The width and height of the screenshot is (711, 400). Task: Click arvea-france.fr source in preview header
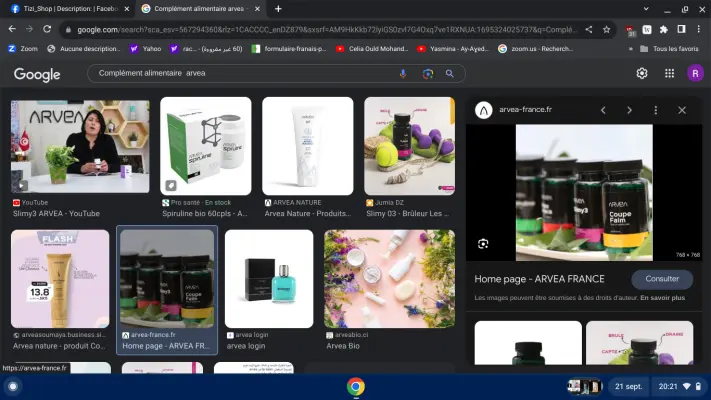525,109
